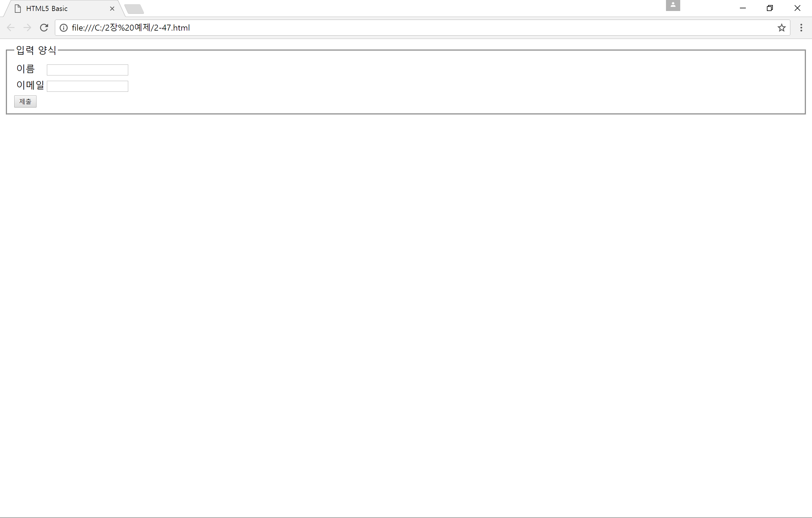Click the 입력 양식 legend text
The width and height of the screenshot is (812, 518).
coord(36,50)
